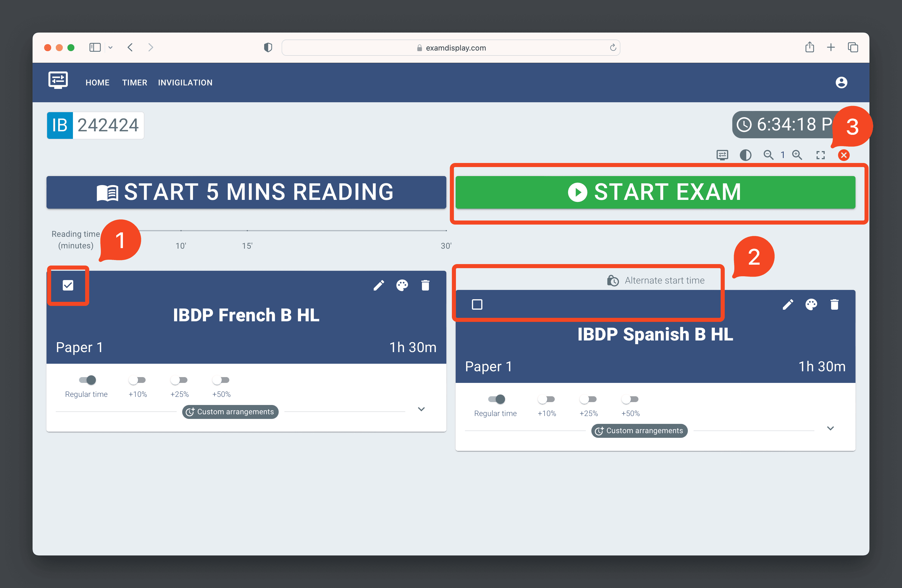The image size is (902, 588).
Task: Click the zoom out magnifier
Action: (x=769, y=155)
